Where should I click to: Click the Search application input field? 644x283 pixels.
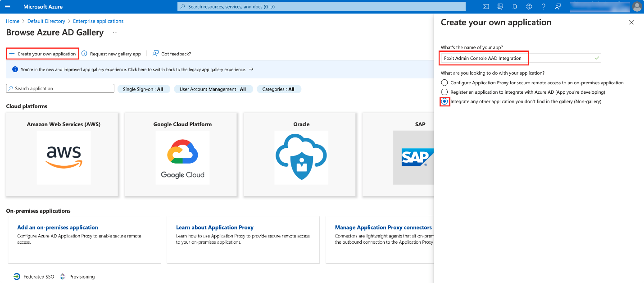(60, 88)
